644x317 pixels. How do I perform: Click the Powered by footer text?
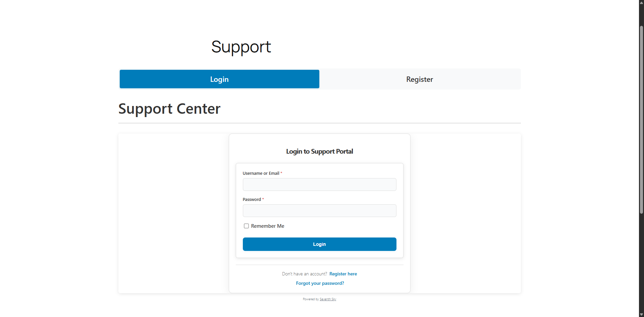[x=311, y=299]
